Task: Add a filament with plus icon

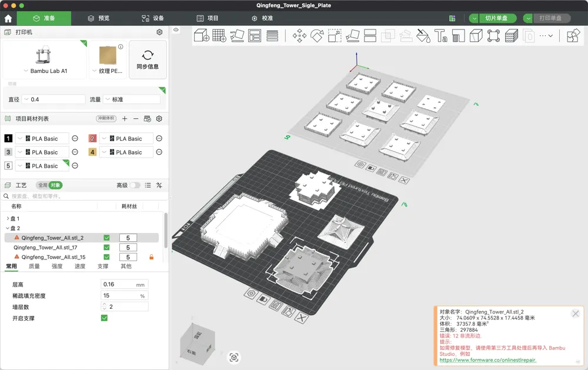Action: pyautogui.click(x=125, y=119)
